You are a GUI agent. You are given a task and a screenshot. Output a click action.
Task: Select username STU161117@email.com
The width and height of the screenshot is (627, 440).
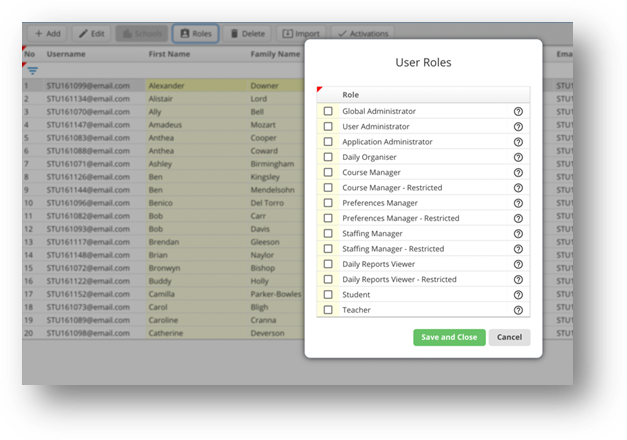[88, 242]
